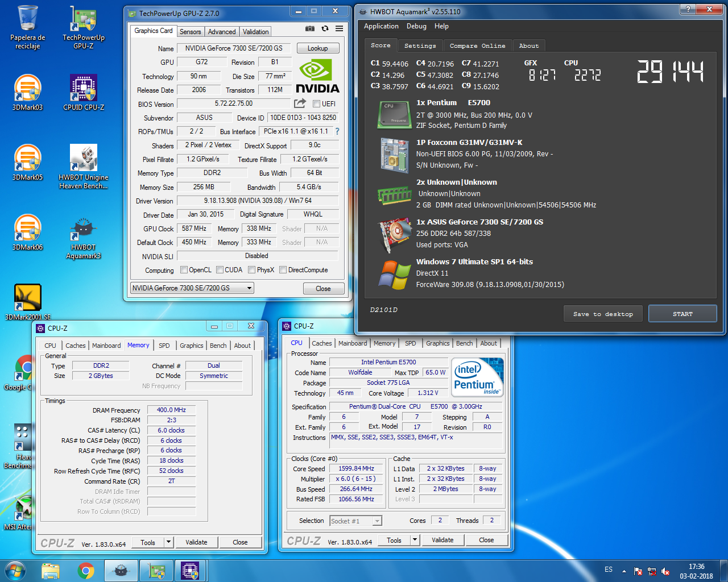Click the GPU Name field in GPU-Z
Viewport: 728px width, 582px height.
[234, 48]
